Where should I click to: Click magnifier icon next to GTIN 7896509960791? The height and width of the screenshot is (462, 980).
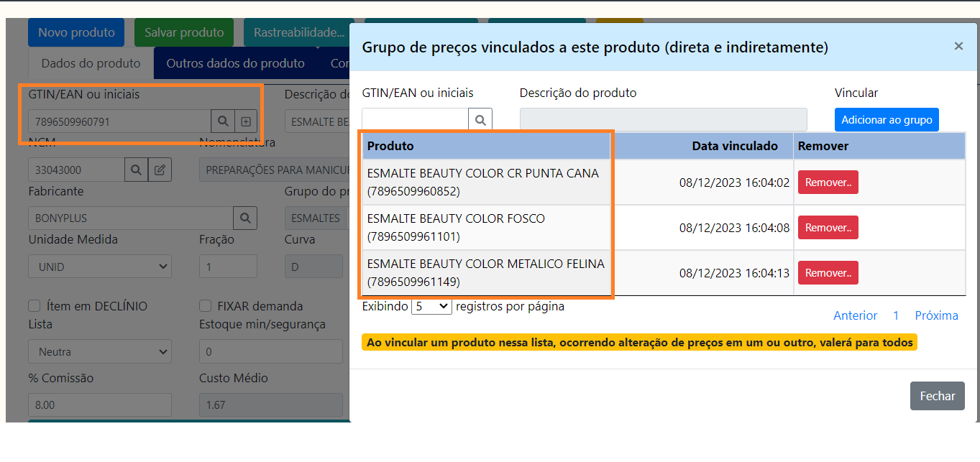223,121
